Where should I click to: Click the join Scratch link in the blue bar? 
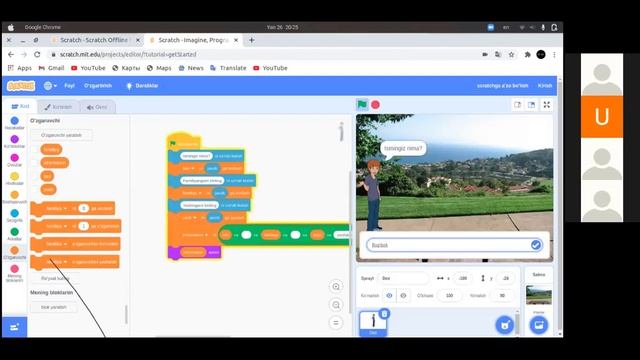(502, 86)
